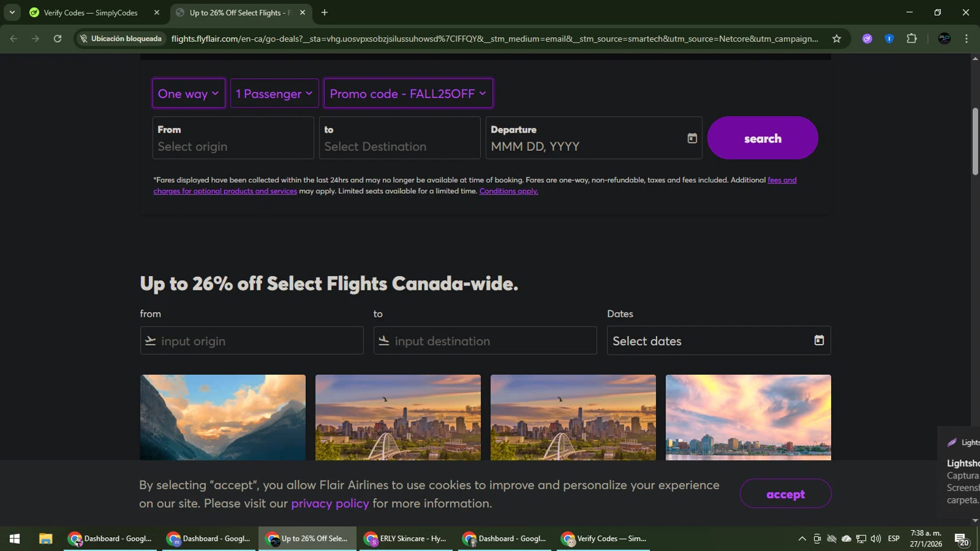The image size is (980, 551).
Task: Open the Windows Start menu
Action: (14, 539)
